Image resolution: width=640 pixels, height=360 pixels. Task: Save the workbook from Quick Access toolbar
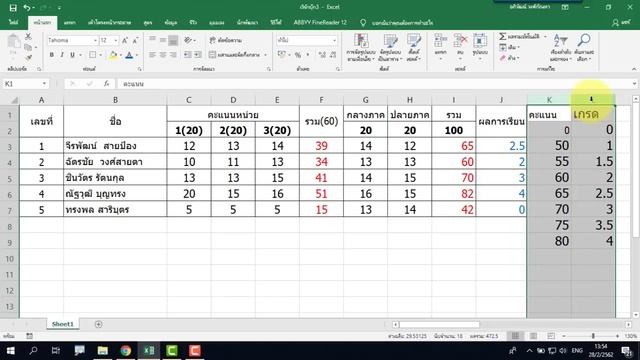click(13, 7)
